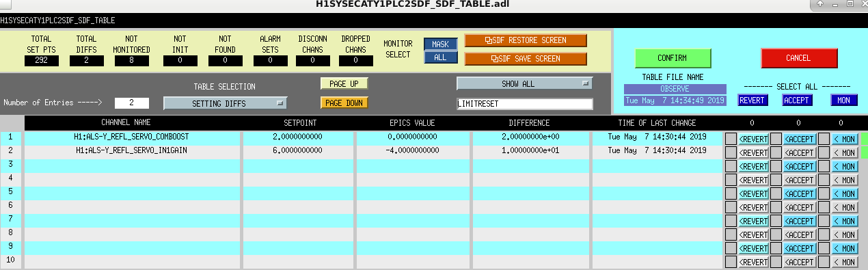Screen dimensions: 868x270
Task: Toggle the revert checkbox for row 1
Action: point(731,139)
